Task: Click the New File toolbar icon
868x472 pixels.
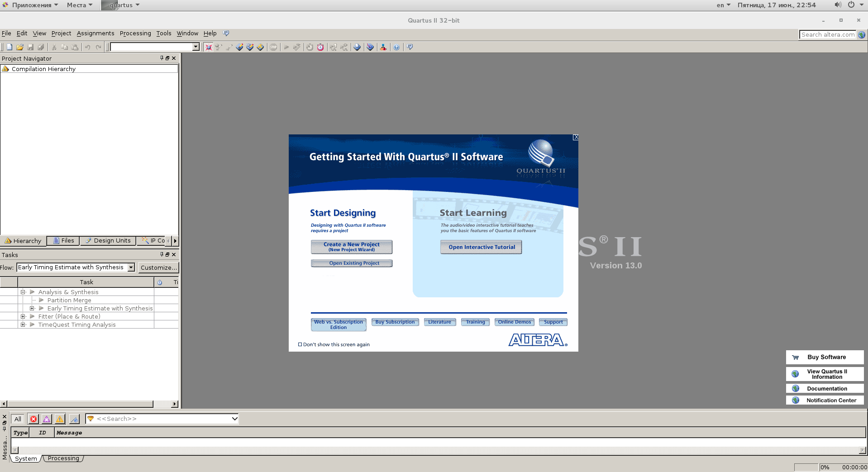Action: pyautogui.click(x=10, y=47)
